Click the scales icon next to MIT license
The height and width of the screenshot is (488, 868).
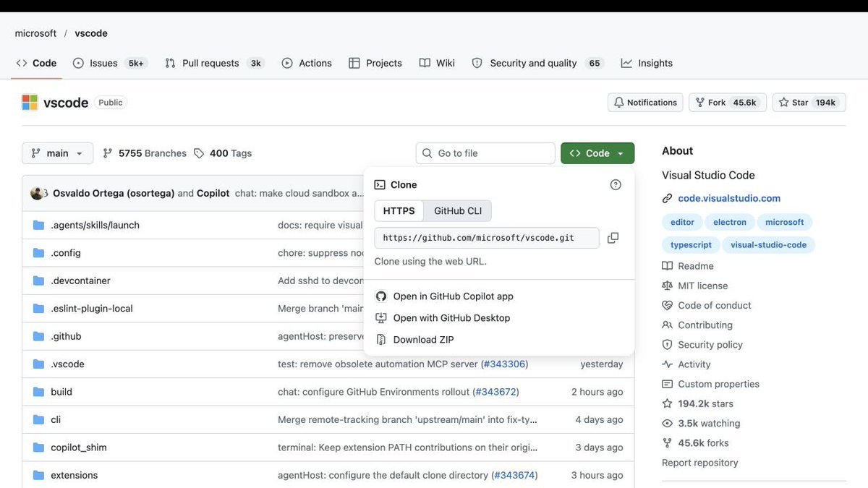tap(667, 286)
